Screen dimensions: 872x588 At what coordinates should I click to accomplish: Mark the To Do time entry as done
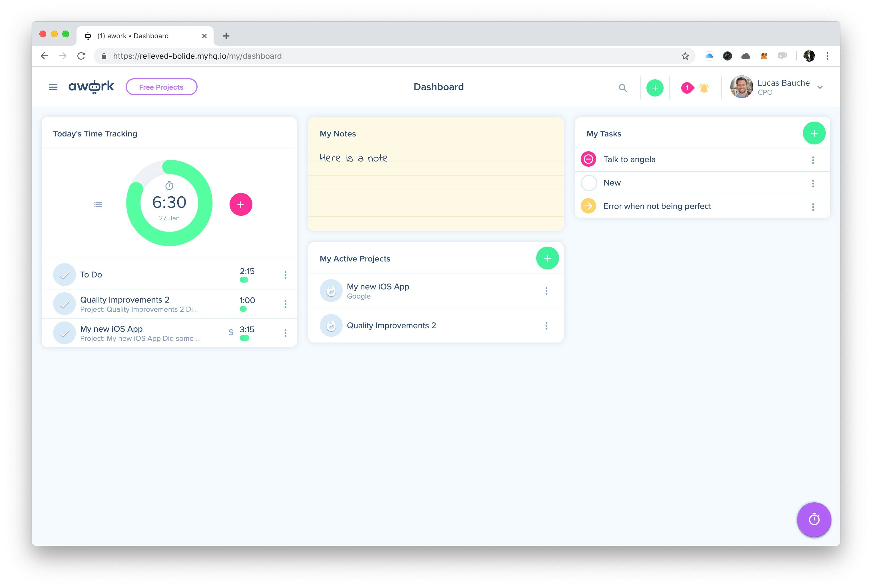click(64, 275)
